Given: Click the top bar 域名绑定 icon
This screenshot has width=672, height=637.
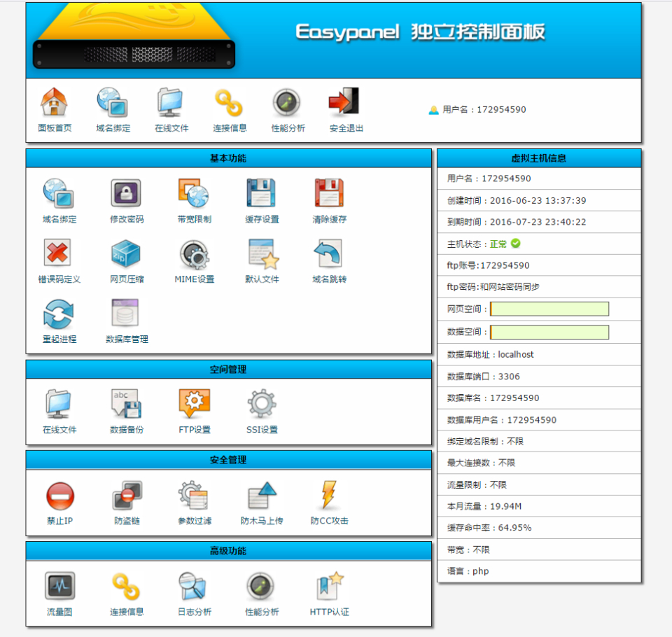Looking at the screenshot, I should pos(112,102).
